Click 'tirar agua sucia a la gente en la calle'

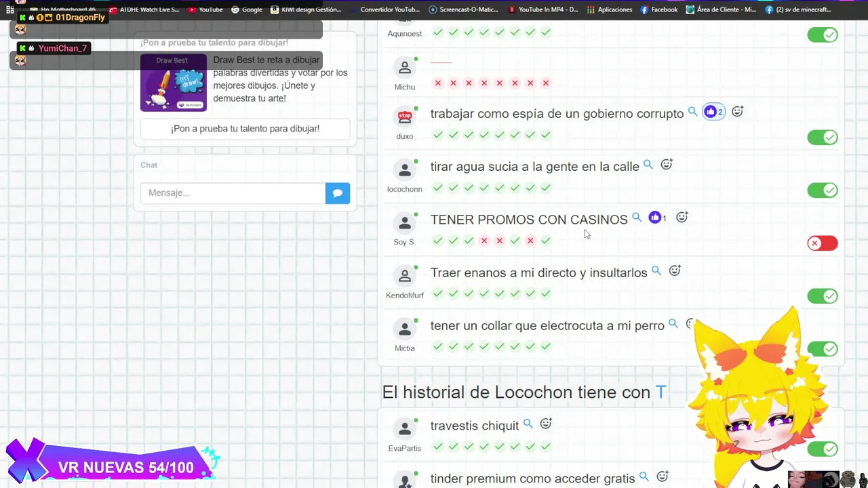pyautogui.click(x=535, y=167)
